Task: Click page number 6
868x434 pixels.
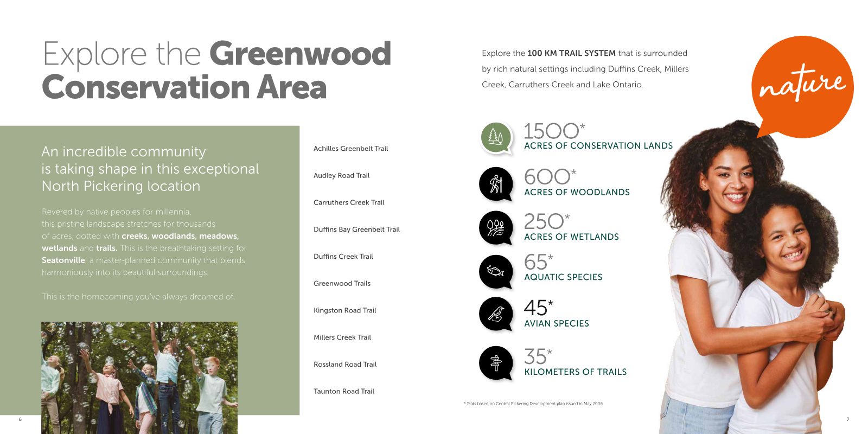Action: [20, 419]
